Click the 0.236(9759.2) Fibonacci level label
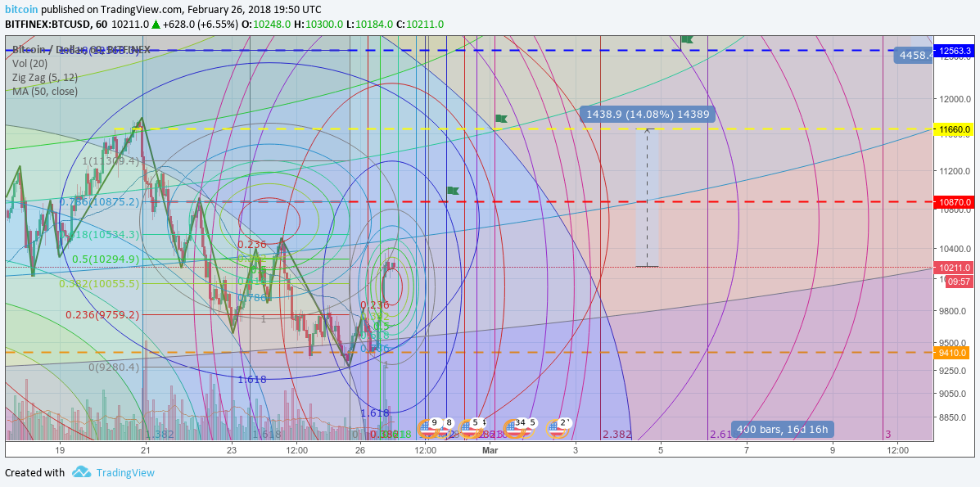Screen dimensions: 980x487 pos(103,314)
